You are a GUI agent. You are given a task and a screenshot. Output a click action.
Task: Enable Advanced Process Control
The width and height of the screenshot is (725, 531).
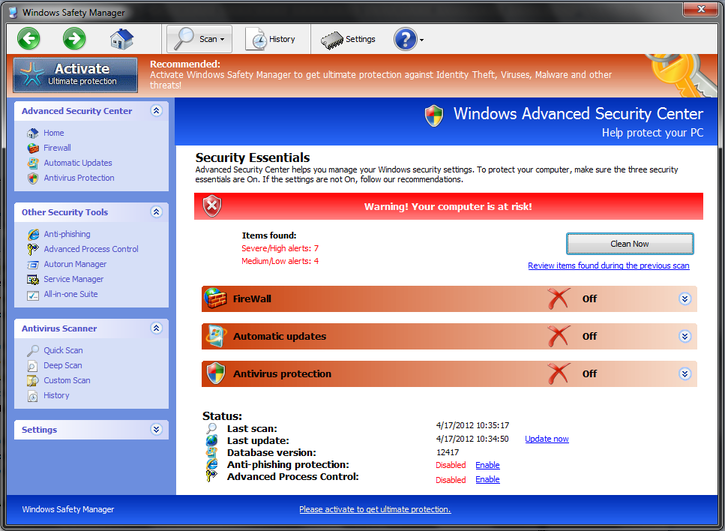[488, 479]
